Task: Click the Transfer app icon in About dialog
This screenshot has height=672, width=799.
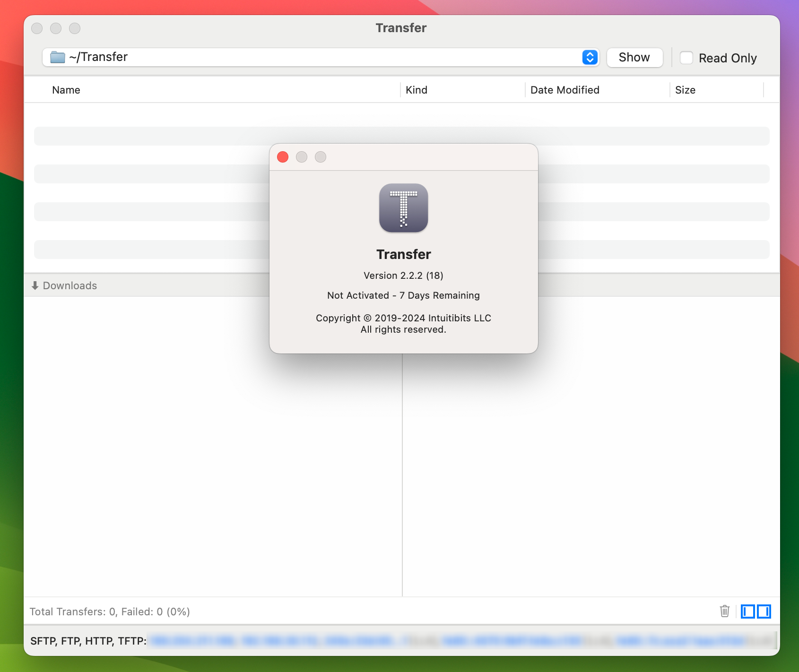Action: click(404, 208)
